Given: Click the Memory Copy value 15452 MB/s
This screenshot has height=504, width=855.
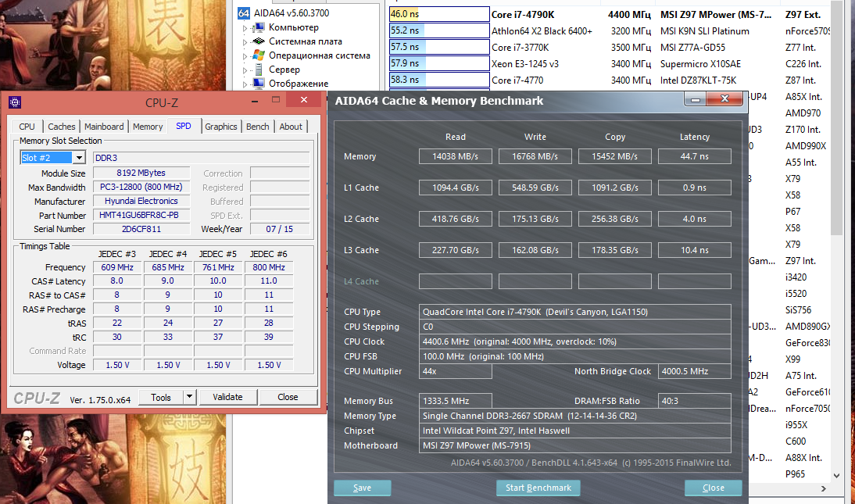Looking at the screenshot, I should click(614, 156).
